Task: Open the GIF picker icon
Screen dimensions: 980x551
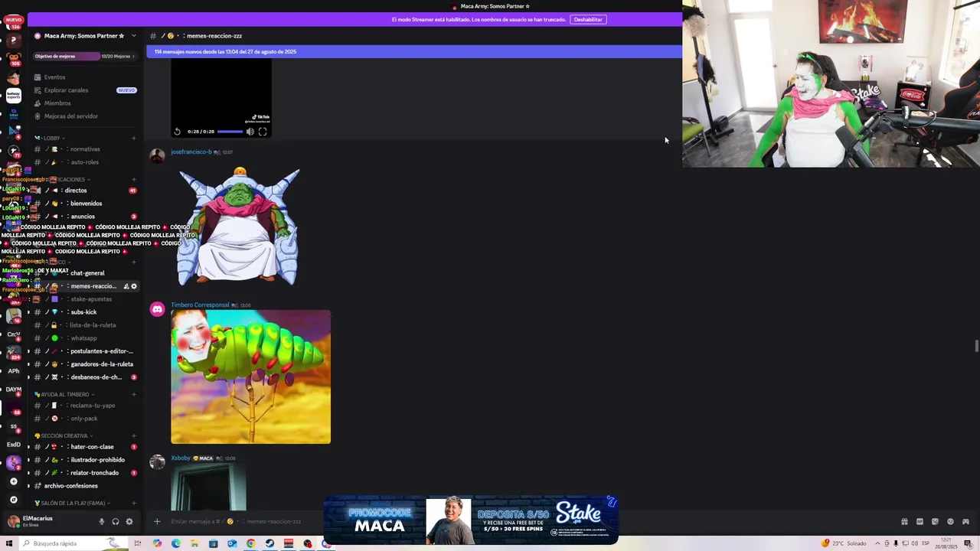Action: [x=920, y=522]
